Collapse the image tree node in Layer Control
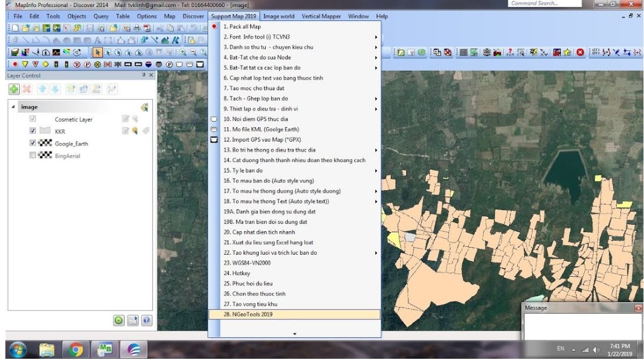The image size is (644, 362). click(13, 107)
